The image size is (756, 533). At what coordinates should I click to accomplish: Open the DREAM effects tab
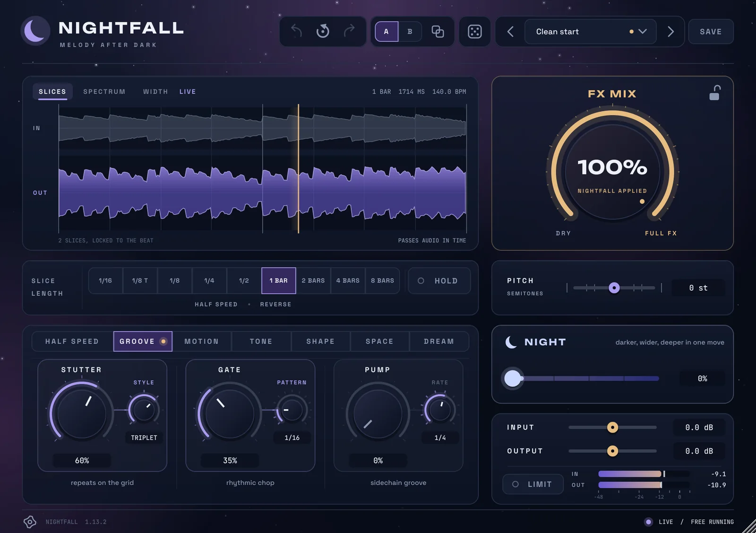click(439, 341)
